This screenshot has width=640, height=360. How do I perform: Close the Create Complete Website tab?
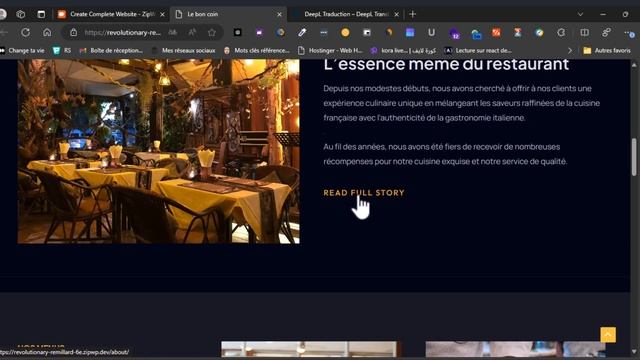pos(162,14)
